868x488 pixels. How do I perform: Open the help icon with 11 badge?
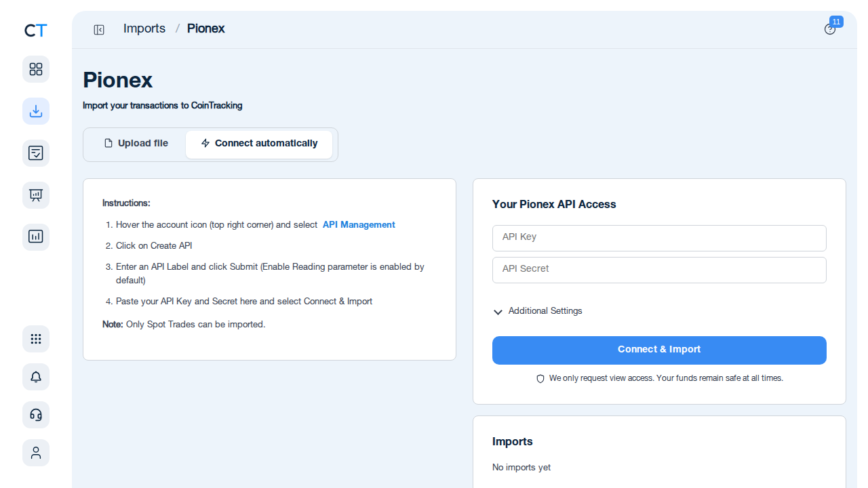(x=830, y=29)
